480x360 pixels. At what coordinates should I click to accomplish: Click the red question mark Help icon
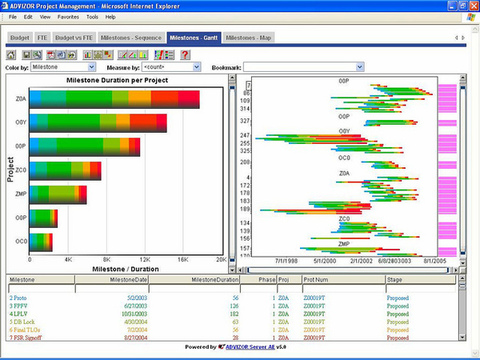pos(185,55)
